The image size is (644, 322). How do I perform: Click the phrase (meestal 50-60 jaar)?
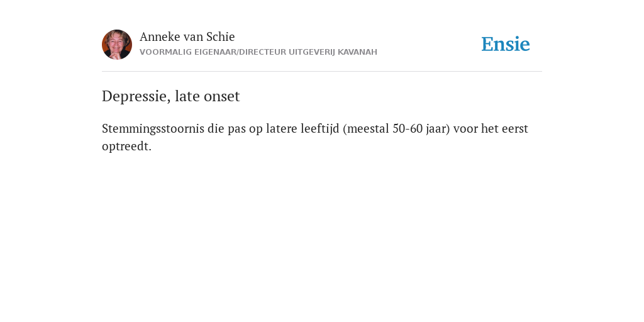click(396, 128)
